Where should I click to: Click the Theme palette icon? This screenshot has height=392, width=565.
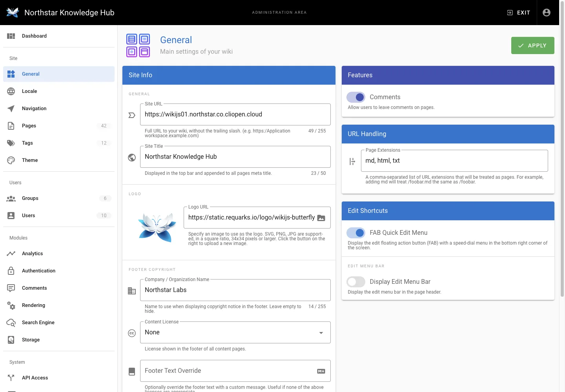11,160
